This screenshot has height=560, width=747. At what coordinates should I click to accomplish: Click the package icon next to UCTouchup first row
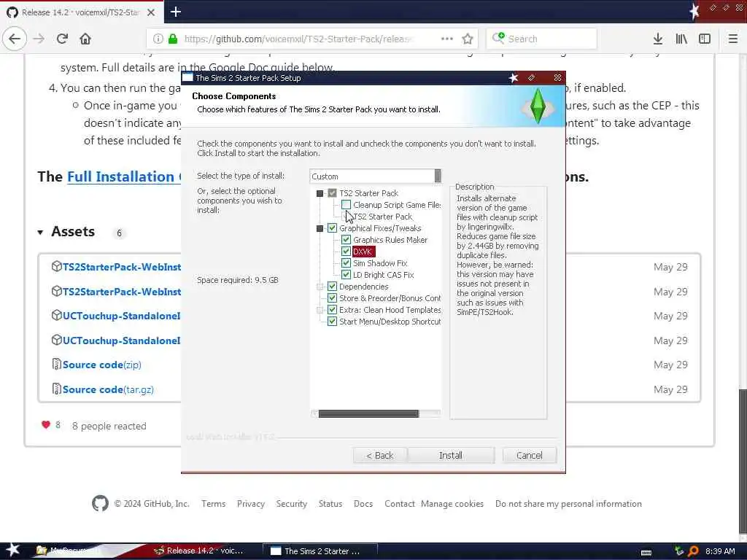point(57,315)
